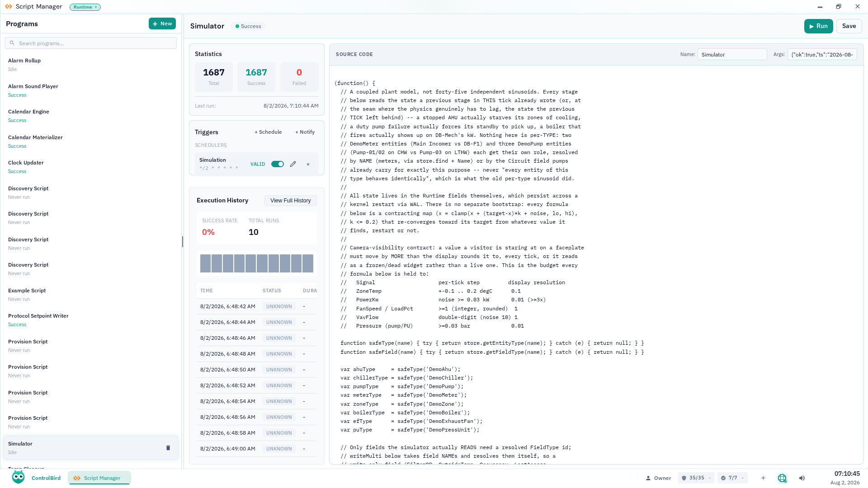Mute sound with the speaker icon
This screenshot has height=488, width=868.
pos(802,478)
